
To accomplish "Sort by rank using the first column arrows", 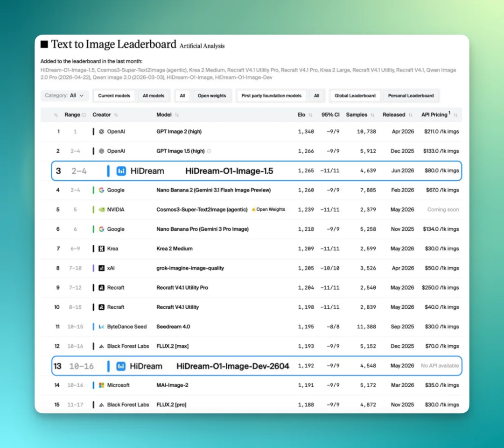I will pos(56,115).
